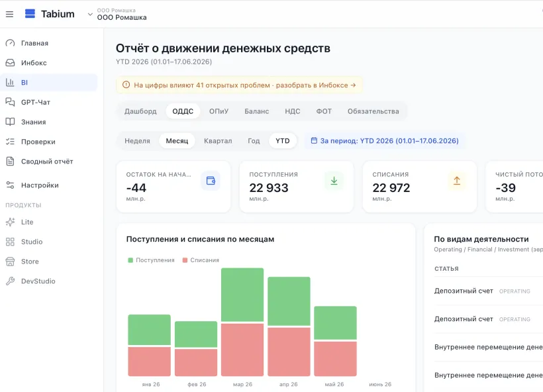Viewport: 543px width, 392px height.
Task: Click the warning icon in problems banner
Action: click(126, 85)
